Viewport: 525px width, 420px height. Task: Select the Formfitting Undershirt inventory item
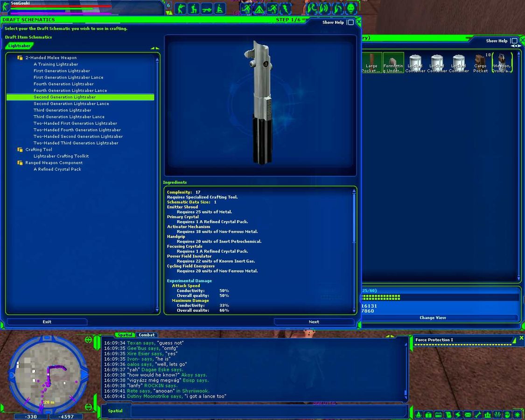pyautogui.click(x=393, y=63)
